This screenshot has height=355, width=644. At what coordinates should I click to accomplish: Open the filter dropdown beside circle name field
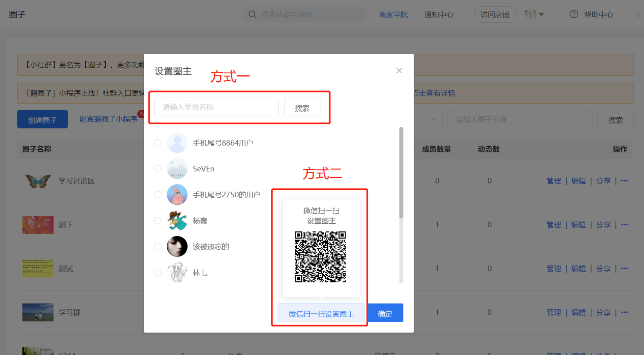pos(433,119)
